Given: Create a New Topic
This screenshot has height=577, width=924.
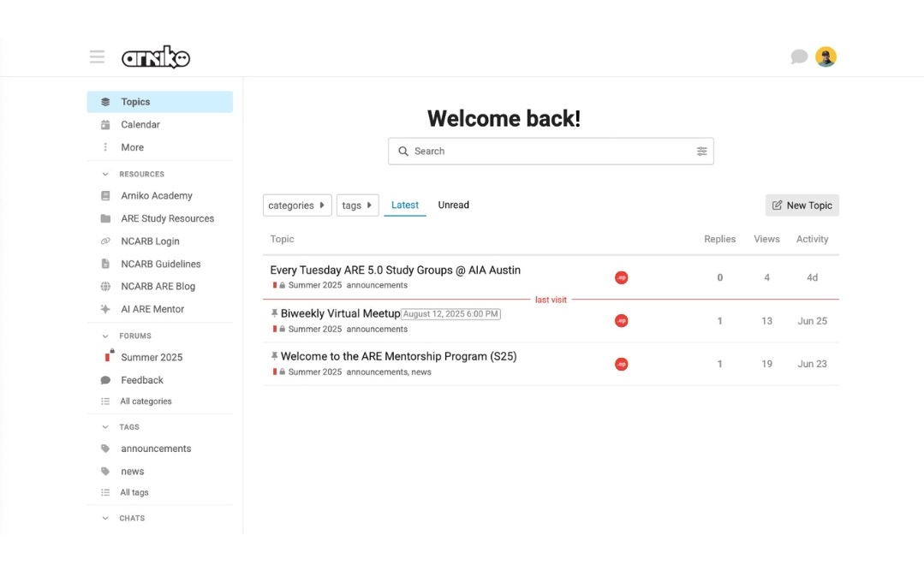Looking at the screenshot, I should click(x=802, y=205).
